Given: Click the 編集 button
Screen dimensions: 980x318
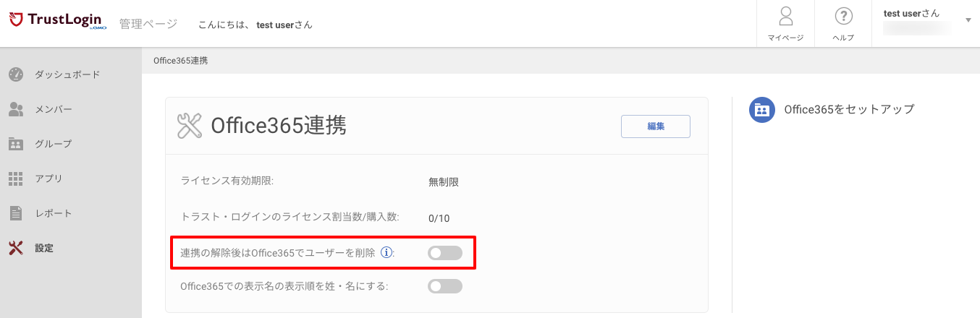Looking at the screenshot, I should (x=656, y=126).
